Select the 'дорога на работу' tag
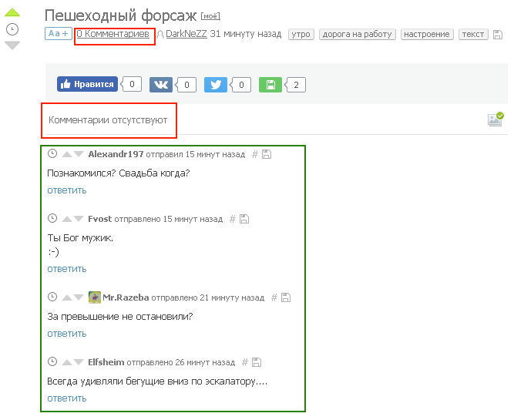Screen dimensions: 524x420 coord(357,35)
